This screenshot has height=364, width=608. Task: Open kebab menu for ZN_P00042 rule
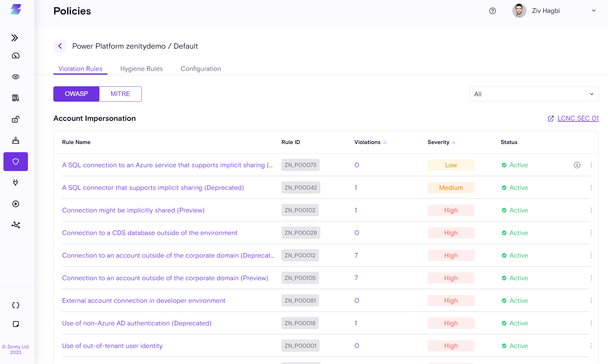pos(591,188)
